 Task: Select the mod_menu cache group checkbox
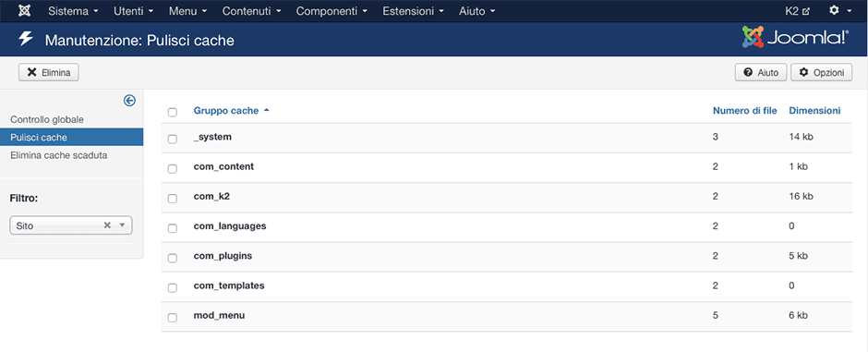pos(172,317)
